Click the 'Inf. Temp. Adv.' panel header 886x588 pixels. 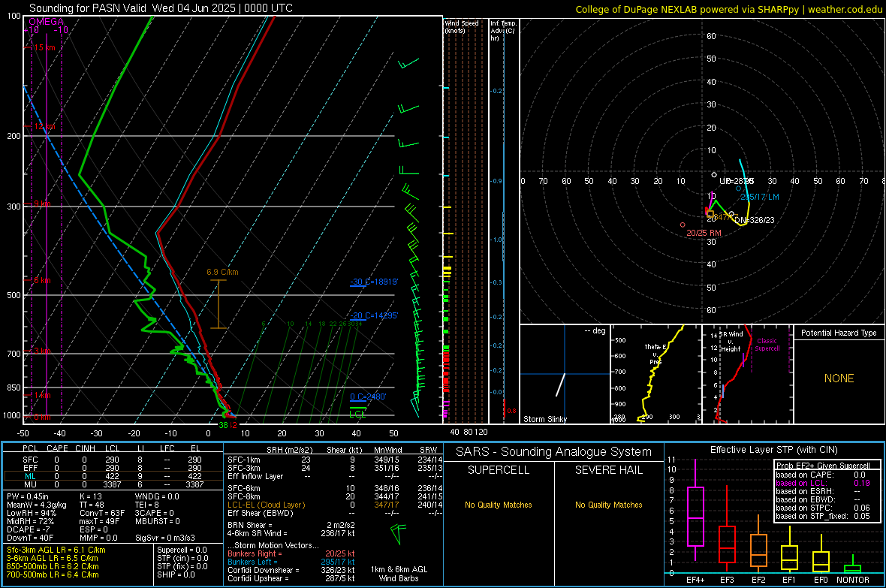(x=503, y=31)
